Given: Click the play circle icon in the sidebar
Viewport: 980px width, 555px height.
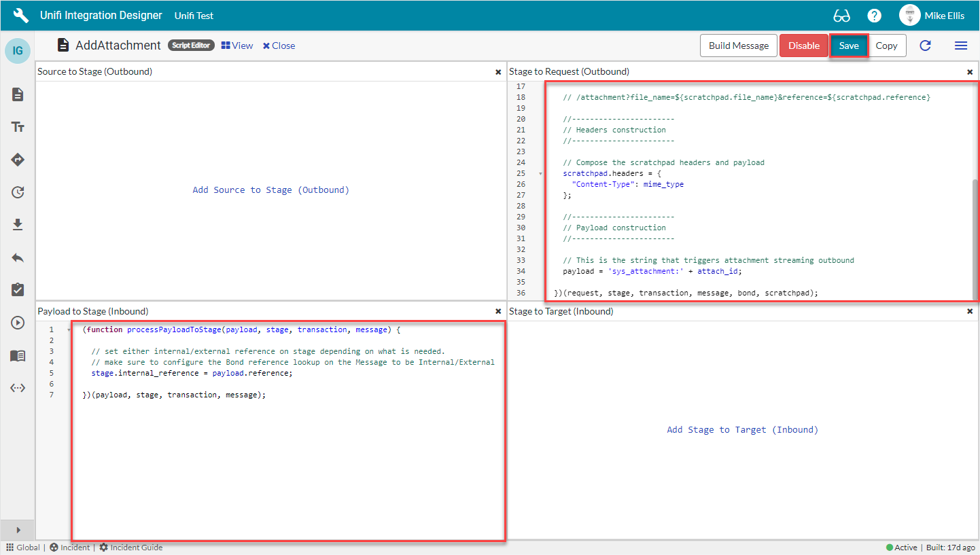Looking at the screenshot, I should 18,323.
